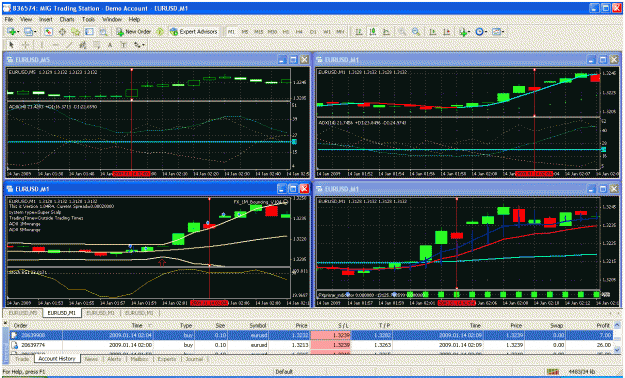Toggle the Terminal panel icon
The width and height of the screenshot is (625, 378).
[89, 32]
